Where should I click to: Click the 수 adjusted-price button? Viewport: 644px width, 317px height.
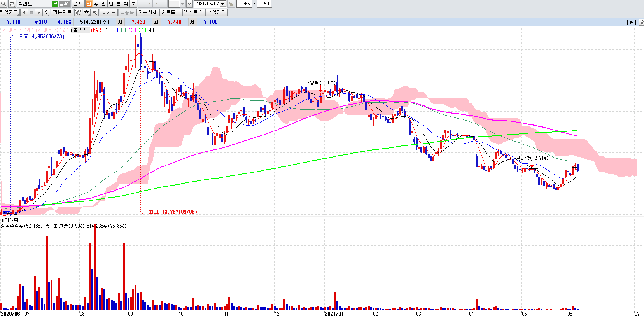46,12
